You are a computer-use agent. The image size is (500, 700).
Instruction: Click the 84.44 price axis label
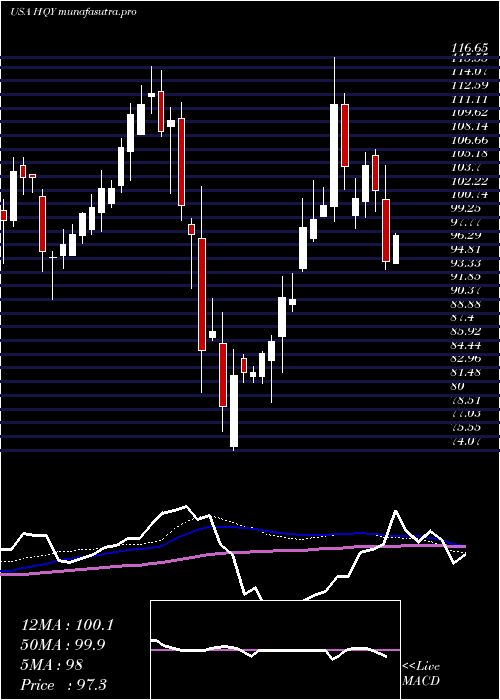click(x=467, y=346)
